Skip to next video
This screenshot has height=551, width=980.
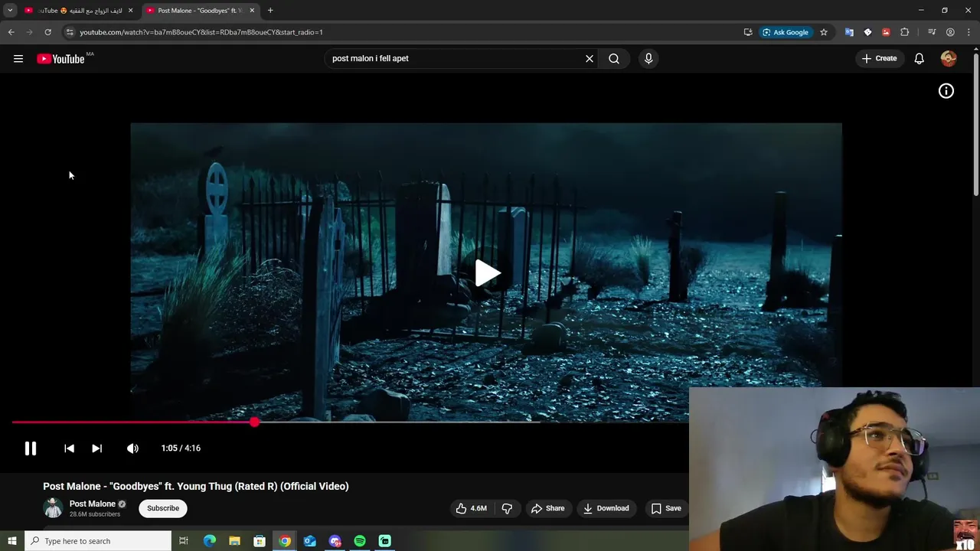(96, 448)
